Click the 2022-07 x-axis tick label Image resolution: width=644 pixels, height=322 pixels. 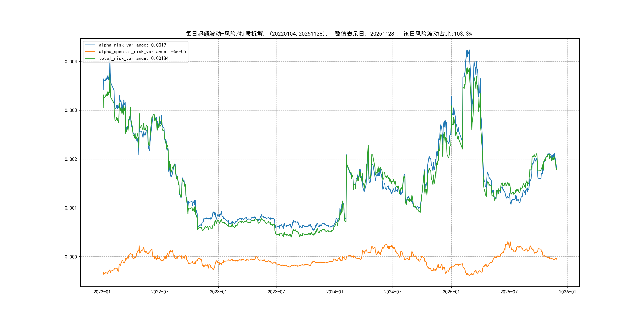tap(160, 292)
